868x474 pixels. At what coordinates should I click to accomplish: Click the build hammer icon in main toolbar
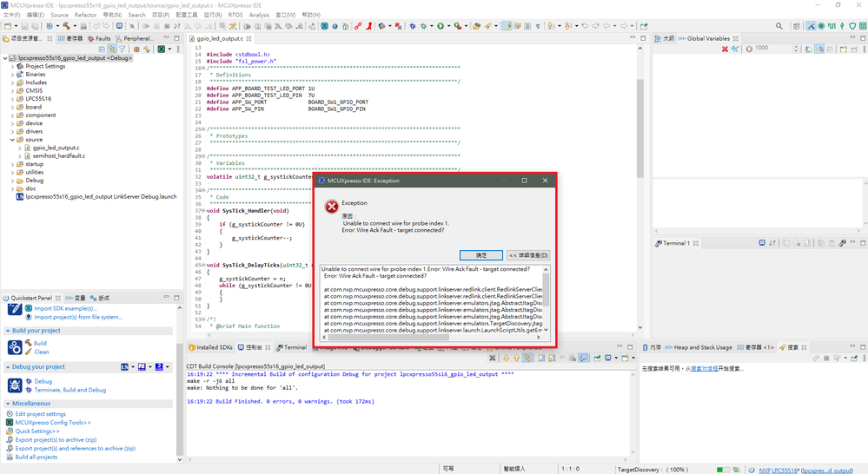(66, 26)
